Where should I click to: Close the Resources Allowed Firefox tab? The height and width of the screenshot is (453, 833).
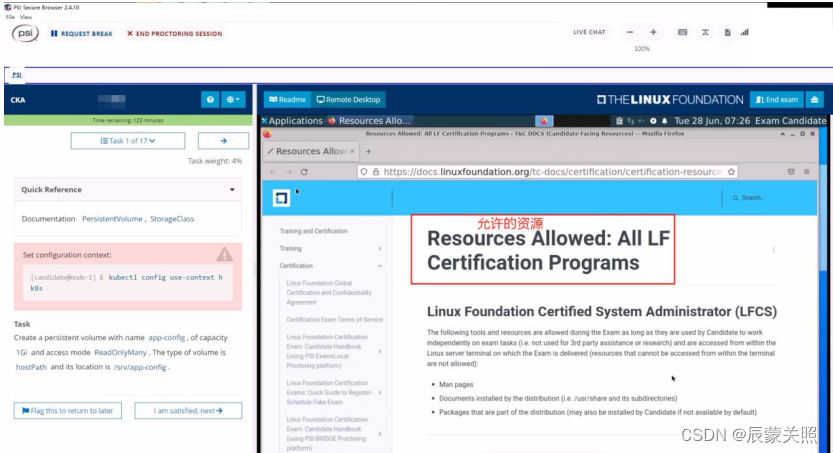tap(352, 151)
